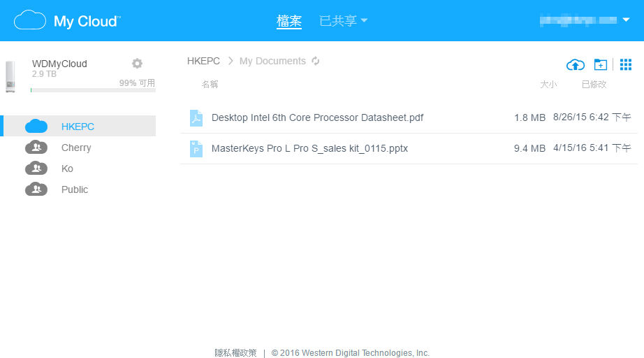This screenshot has width=644, height=358.
Task: Click the Public share cloud icon
Action: (36, 189)
